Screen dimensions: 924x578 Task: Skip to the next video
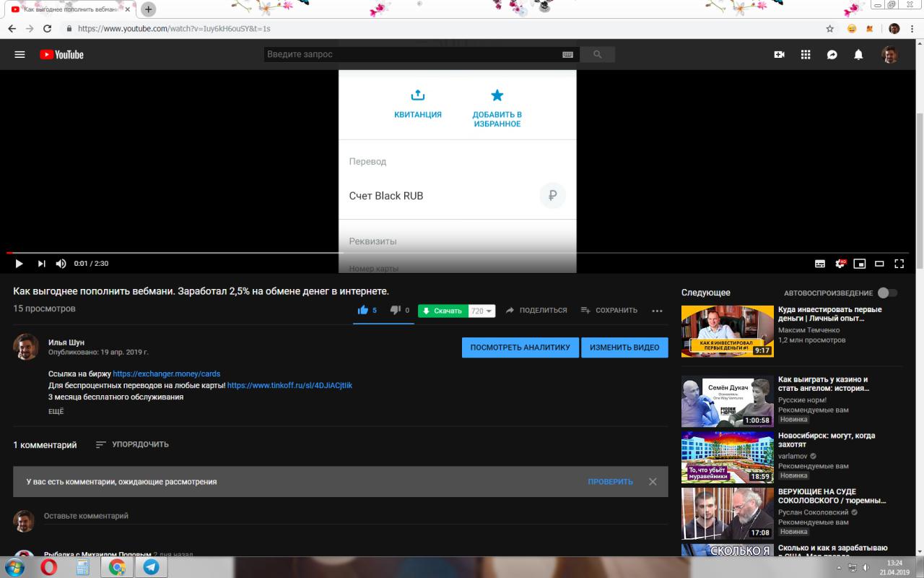41,264
